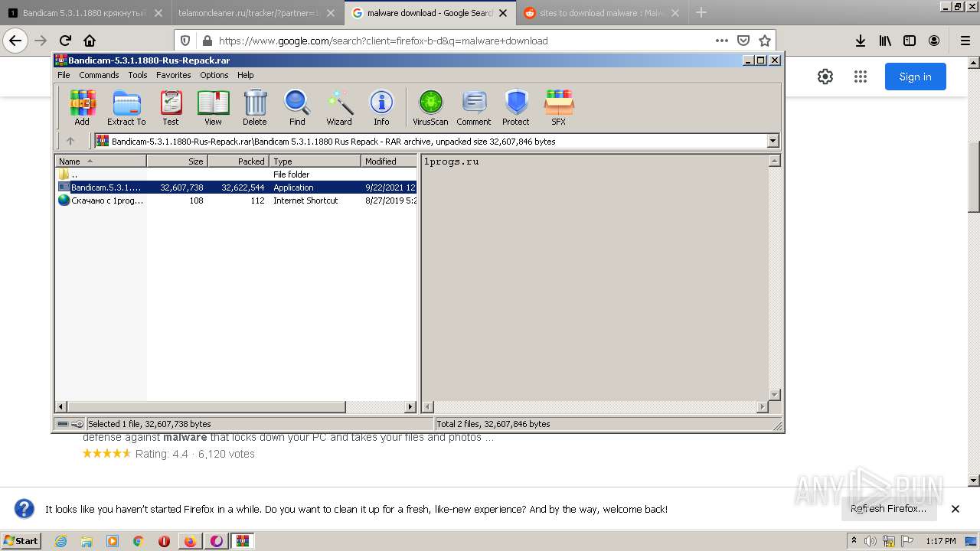
Task: Click the View file toolbar icon
Action: pyautogui.click(x=213, y=107)
